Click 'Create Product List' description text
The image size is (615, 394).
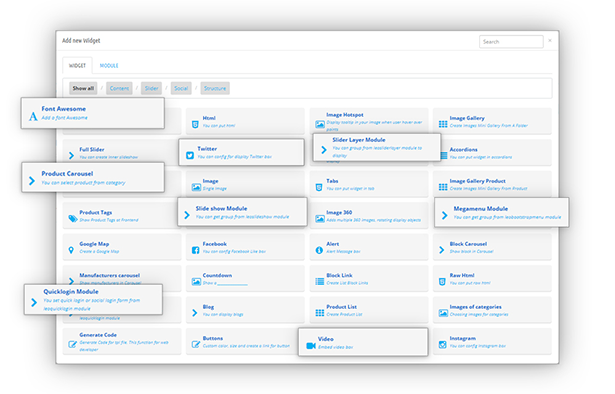tap(344, 314)
